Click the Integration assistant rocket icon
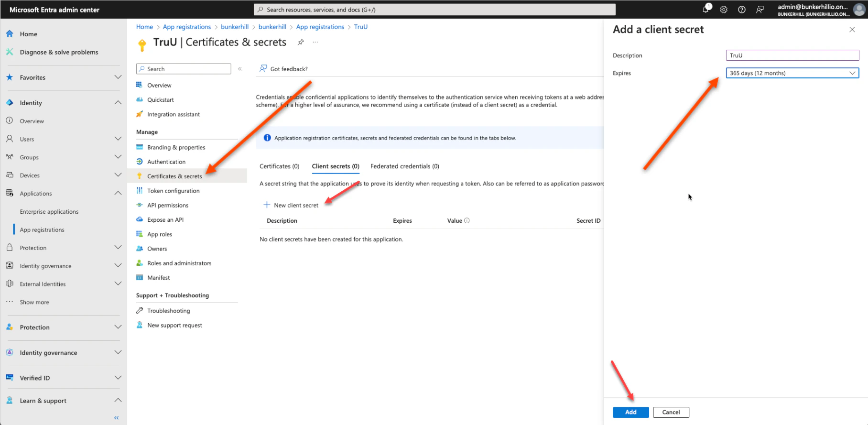 140,114
